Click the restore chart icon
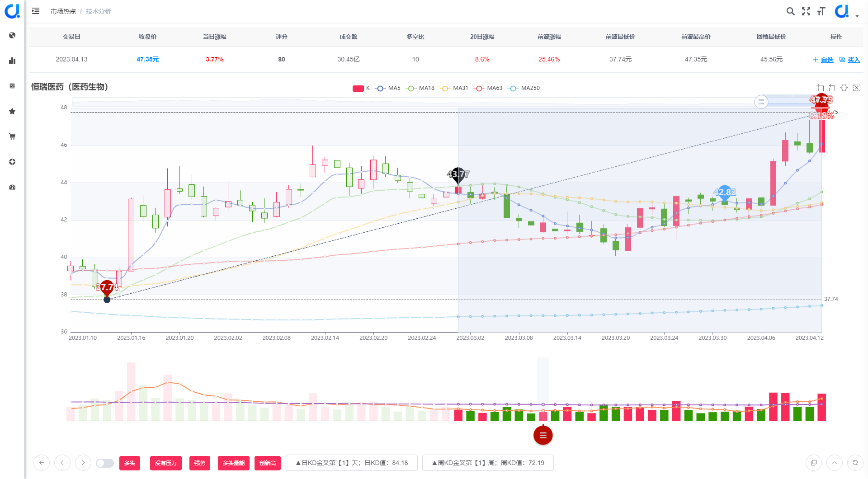The image size is (868, 479). click(x=844, y=88)
